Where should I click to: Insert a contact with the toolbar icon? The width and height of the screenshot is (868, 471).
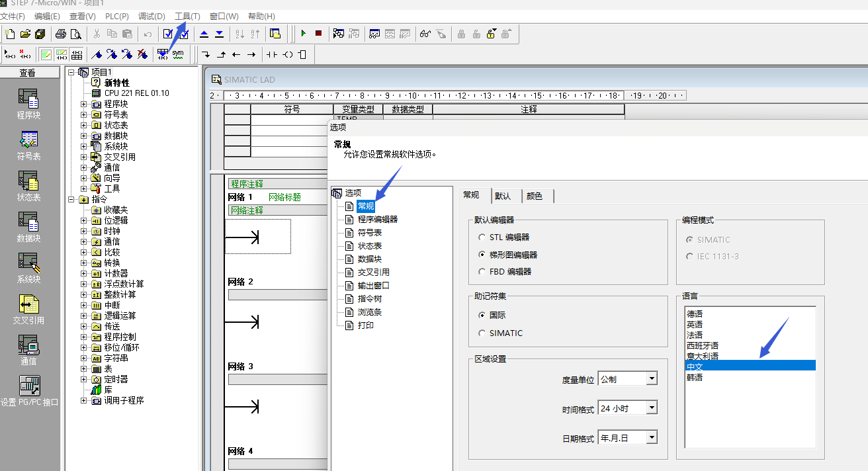[272, 54]
